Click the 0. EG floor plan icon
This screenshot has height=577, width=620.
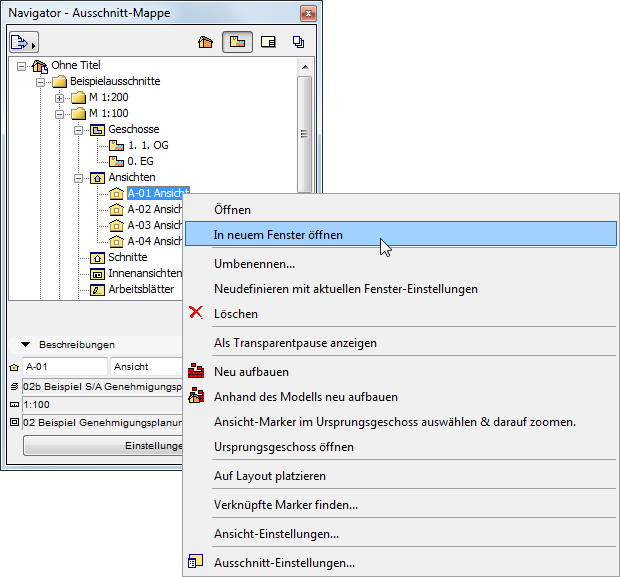click(116, 161)
